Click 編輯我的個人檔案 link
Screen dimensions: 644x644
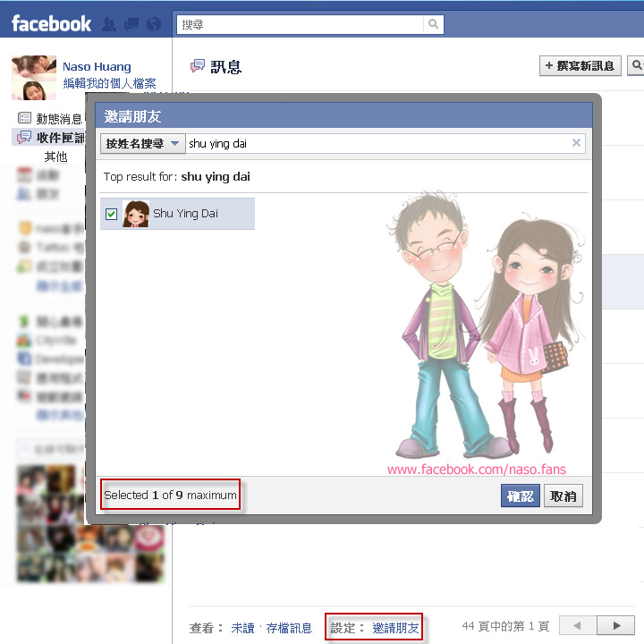109,83
